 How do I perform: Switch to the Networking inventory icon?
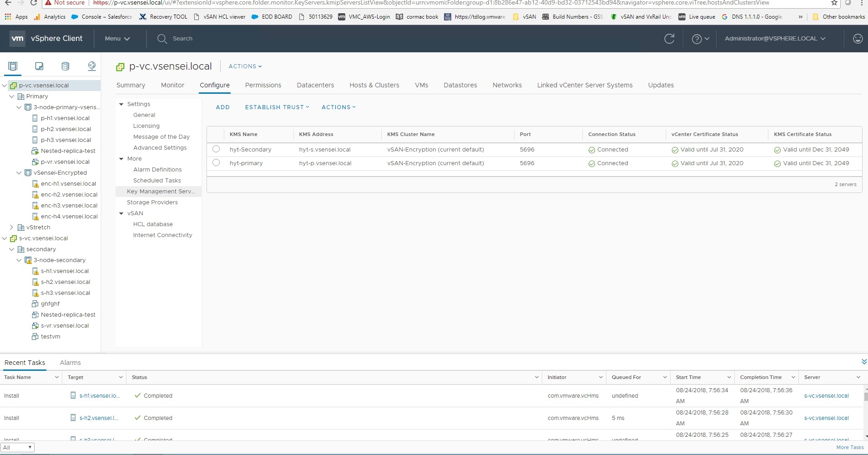click(x=92, y=66)
